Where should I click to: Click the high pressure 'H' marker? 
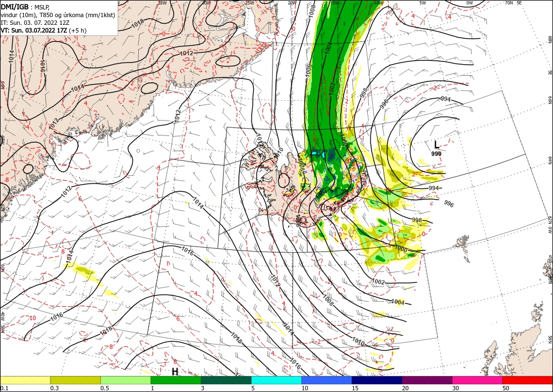coord(175,372)
